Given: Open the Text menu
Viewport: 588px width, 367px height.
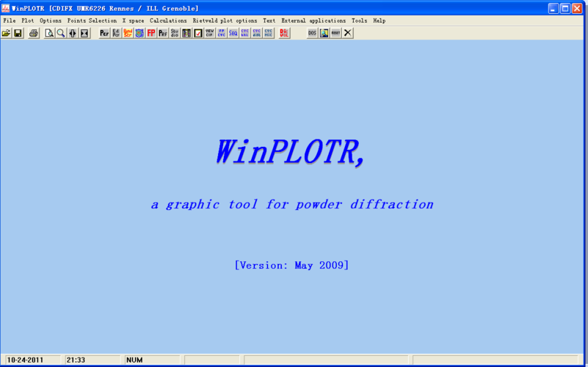Looking at the screenshot, I should pos(269,21).
